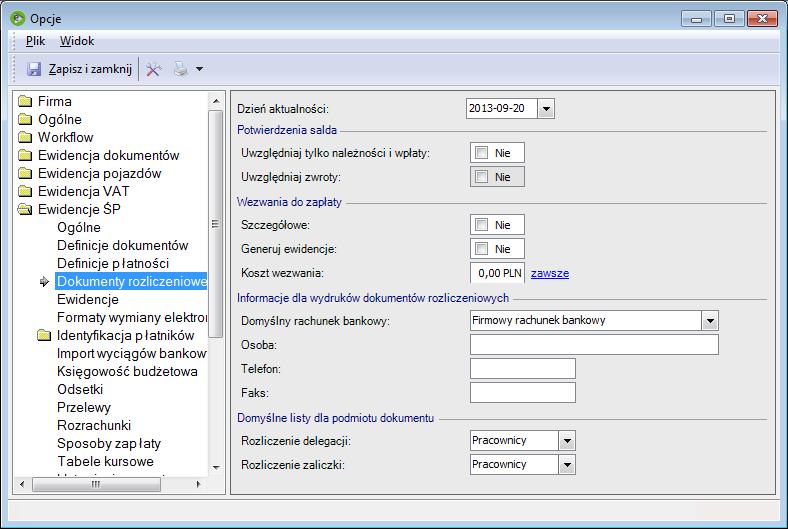Select Księgowość budżetowa tree item
This screenshot has width=788, height=529.
pos(127,371)
